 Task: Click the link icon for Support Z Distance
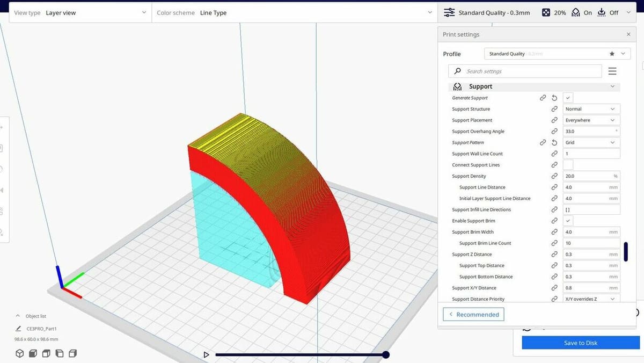click(554, 254)
